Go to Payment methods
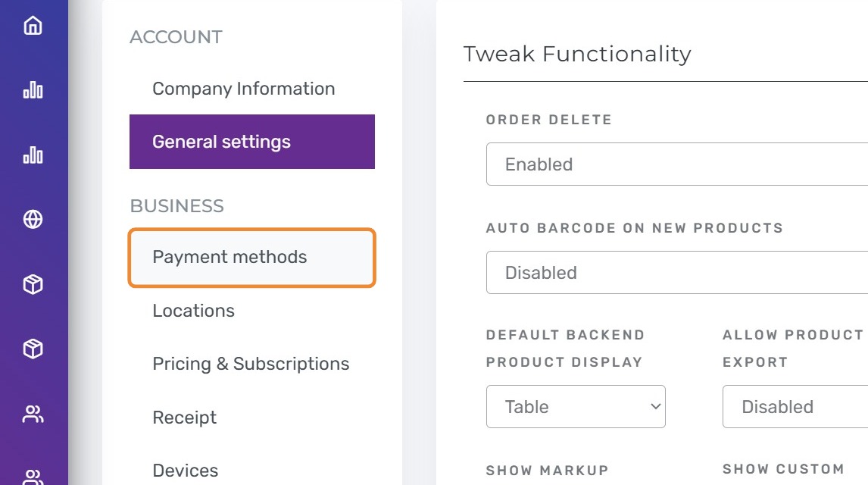 point(252,258)
